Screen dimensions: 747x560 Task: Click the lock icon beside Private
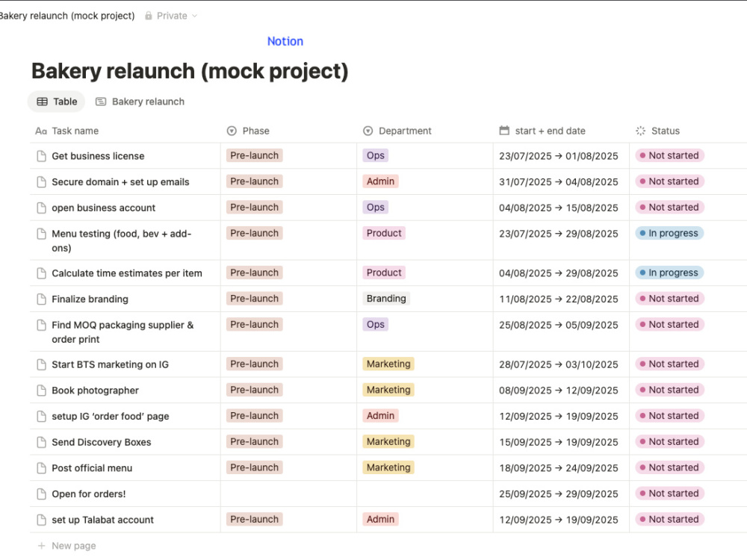click(x=149, y=16)
